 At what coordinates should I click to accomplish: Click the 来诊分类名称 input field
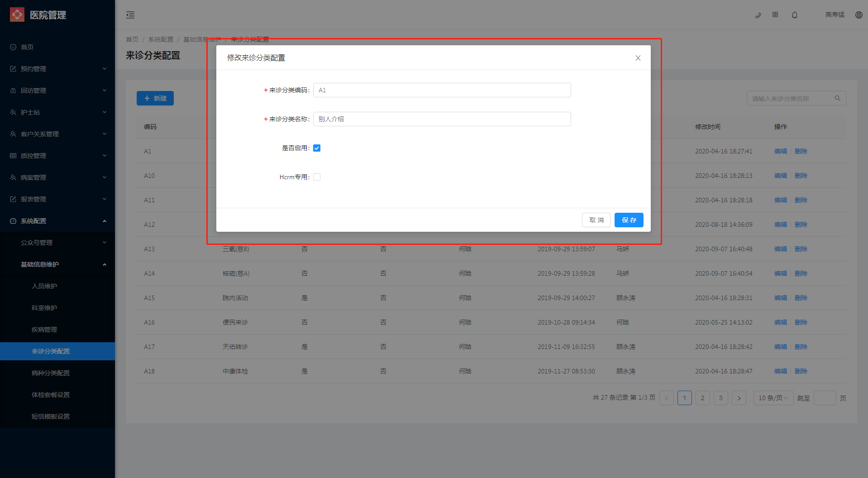pos(442,119)
